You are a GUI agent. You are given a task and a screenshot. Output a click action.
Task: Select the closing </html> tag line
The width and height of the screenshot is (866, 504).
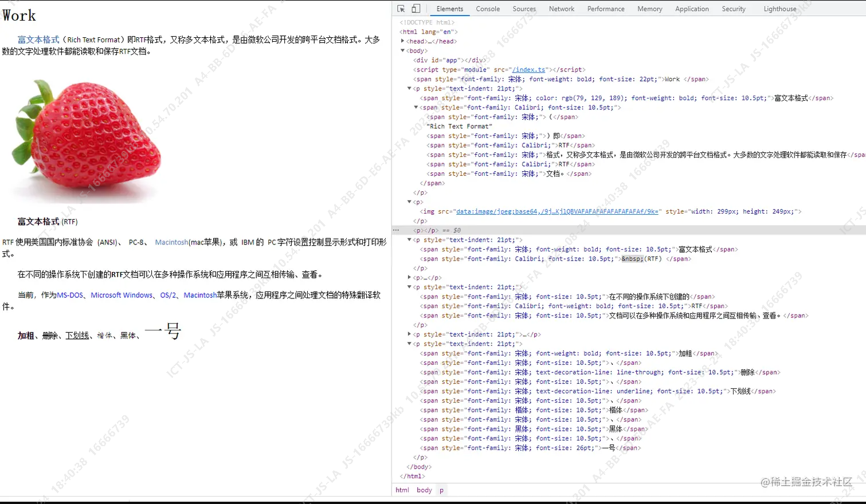coord(412,477)
